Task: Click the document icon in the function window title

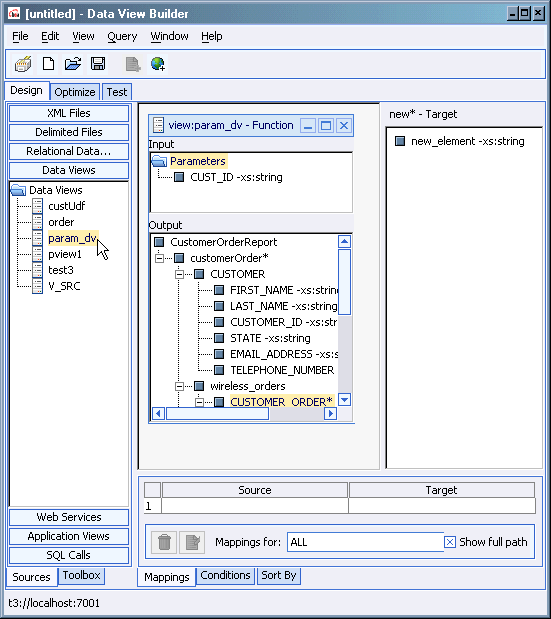Action: click(158, 125)
